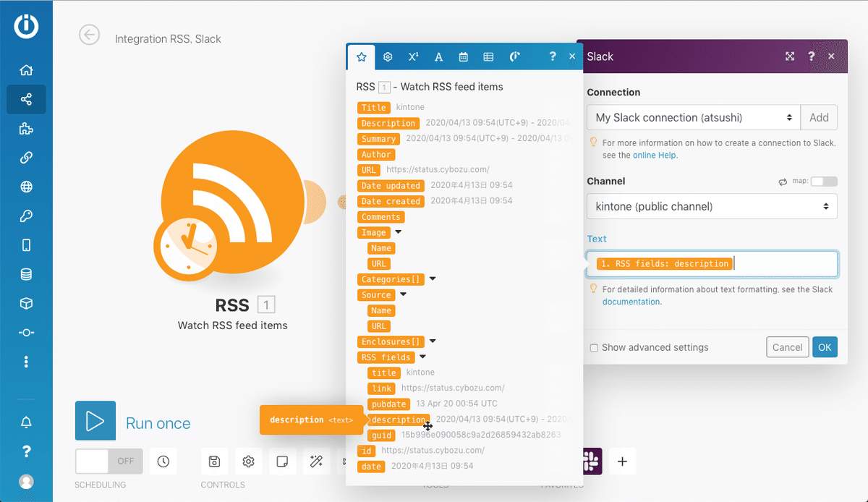
Task: Open Scenarios share icon in sidebar
Action: [x=26, y=100]
